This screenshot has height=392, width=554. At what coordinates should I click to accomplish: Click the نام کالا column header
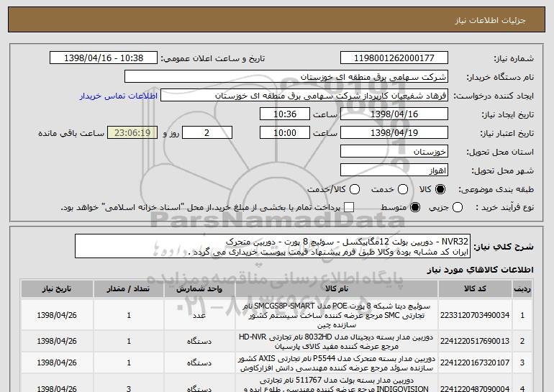click(x=337, y=289)
